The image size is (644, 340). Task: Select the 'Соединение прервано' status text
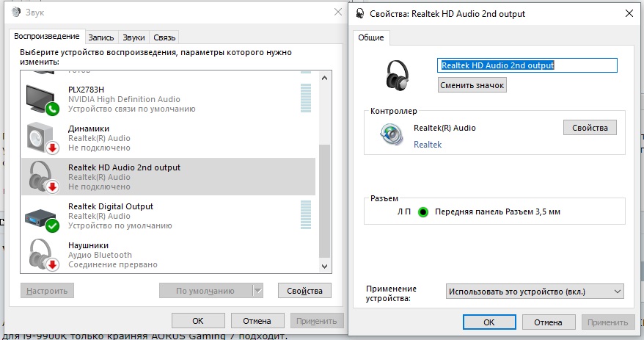[112, 264]
